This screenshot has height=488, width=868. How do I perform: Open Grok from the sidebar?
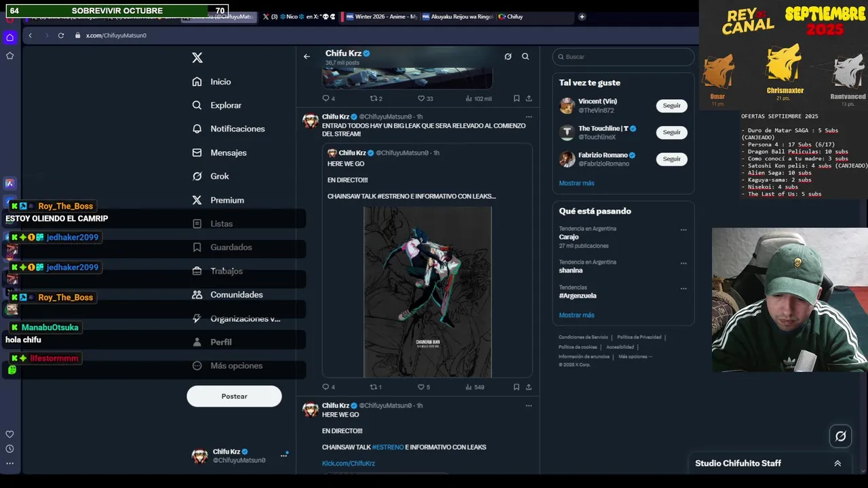point(220,176)
